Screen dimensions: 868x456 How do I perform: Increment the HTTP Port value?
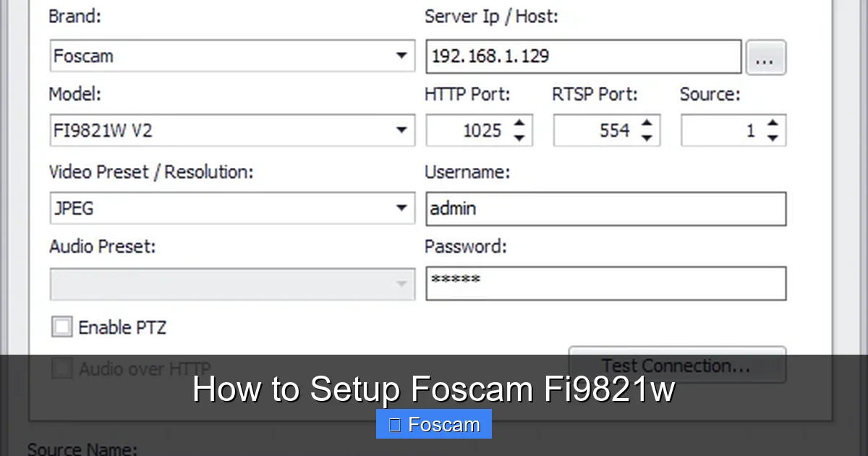click(x=519, y=124)
